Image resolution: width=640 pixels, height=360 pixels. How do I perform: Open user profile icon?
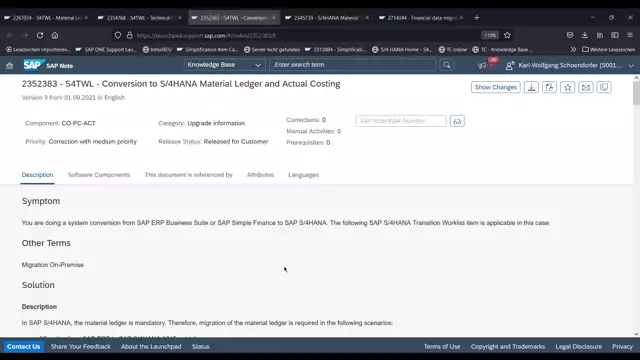click(509, 65)
